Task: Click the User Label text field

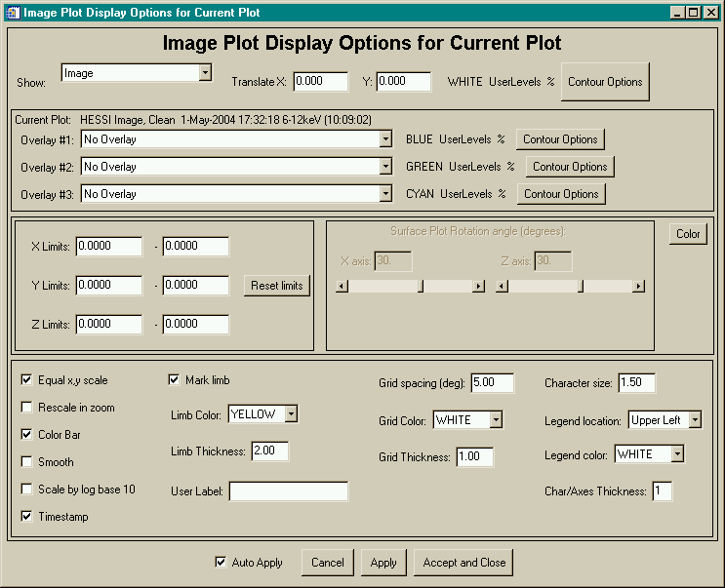Action: coord(289,491)
